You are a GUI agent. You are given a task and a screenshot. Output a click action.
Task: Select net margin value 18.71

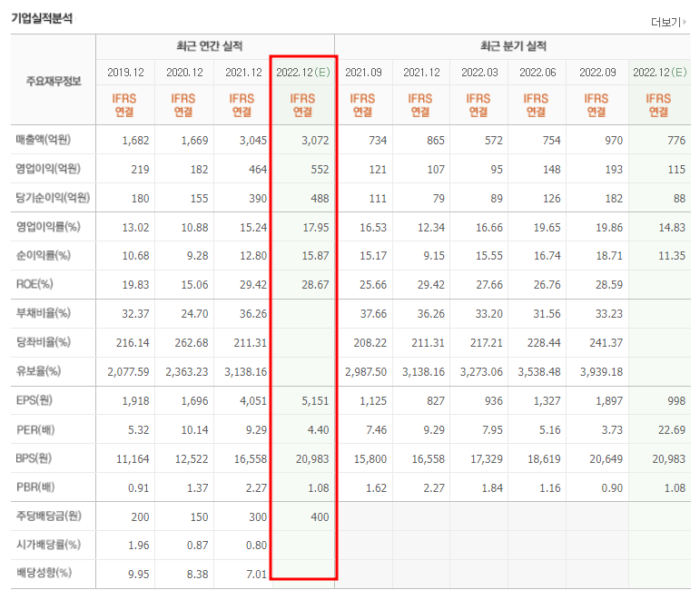(609, 256)
